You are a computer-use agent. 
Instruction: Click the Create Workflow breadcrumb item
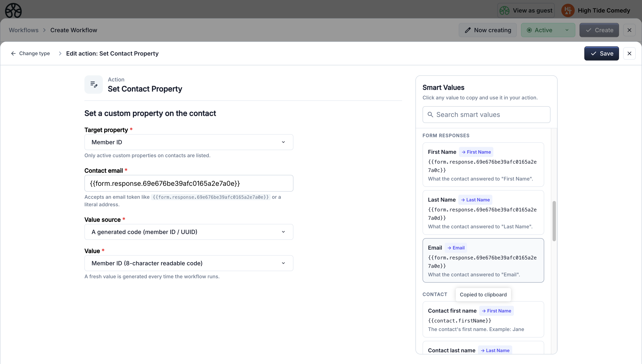74,30
